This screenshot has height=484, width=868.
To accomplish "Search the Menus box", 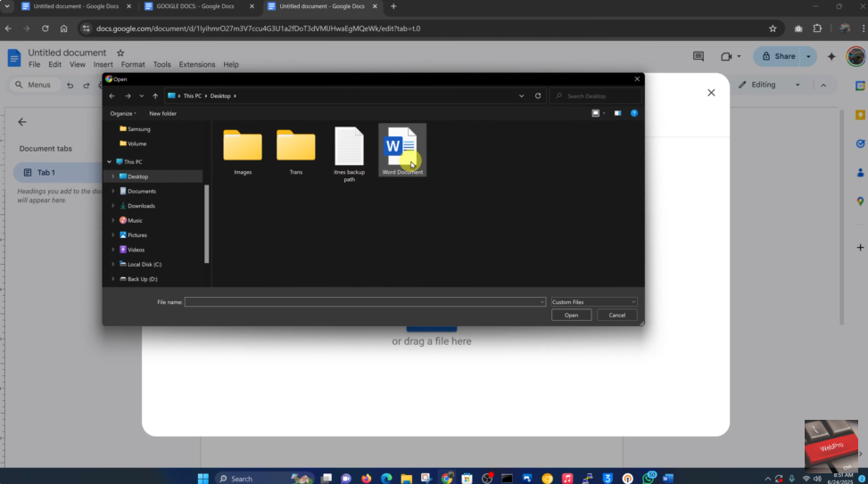I will [33, 85].
